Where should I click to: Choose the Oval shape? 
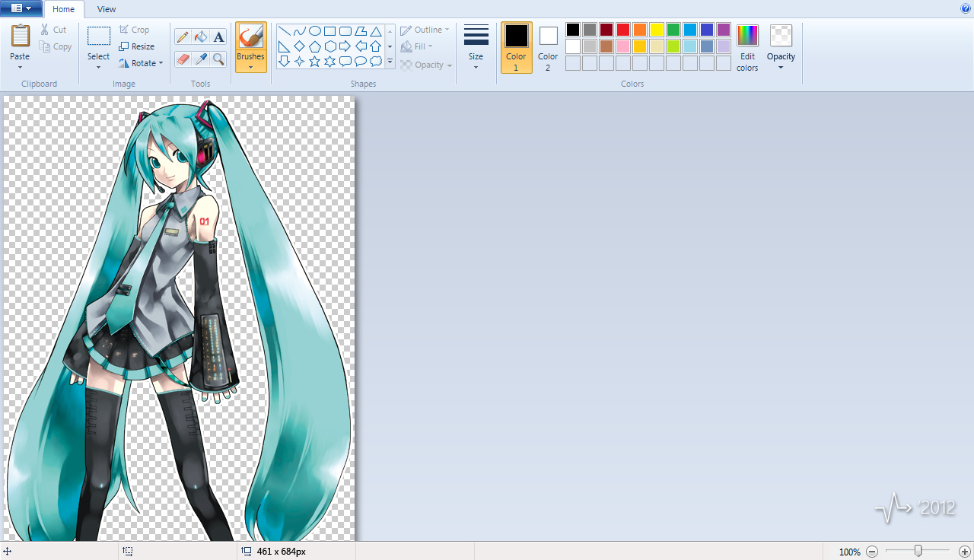[314, 31]
